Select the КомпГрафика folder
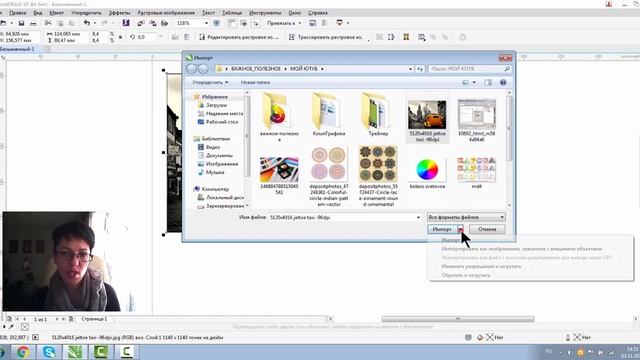This screenshot has width=640, height=360. coord(329,115)
